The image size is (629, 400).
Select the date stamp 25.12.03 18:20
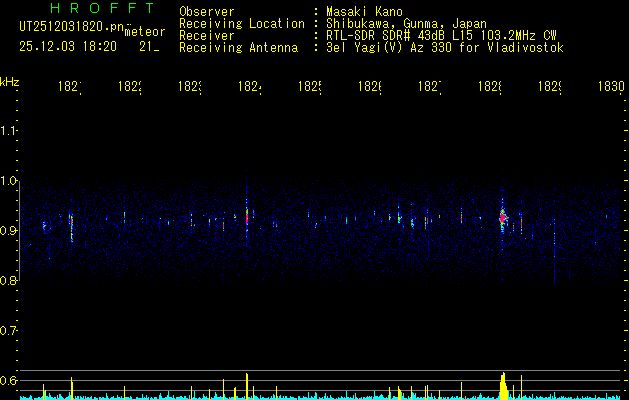pos(68,47)
